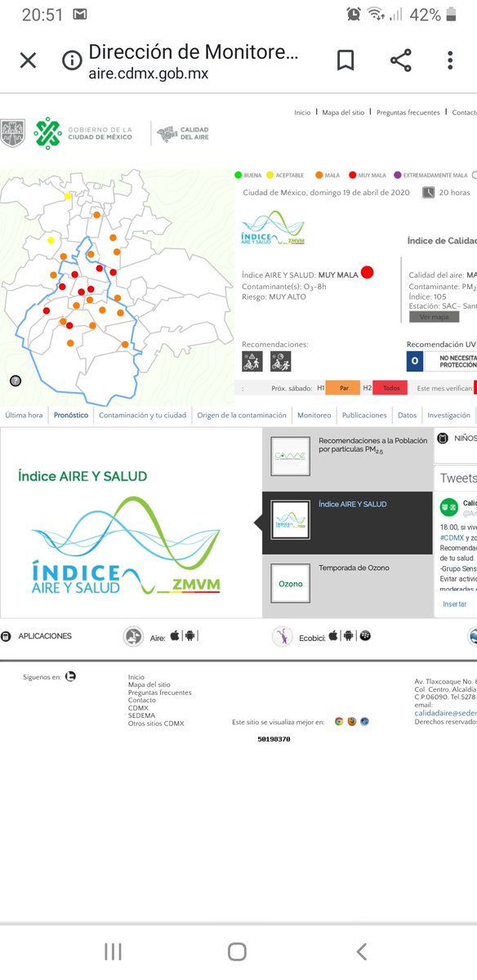477x980 pixels.
Task: Open the Monitoreo tab
Action: tap(314, 416)
